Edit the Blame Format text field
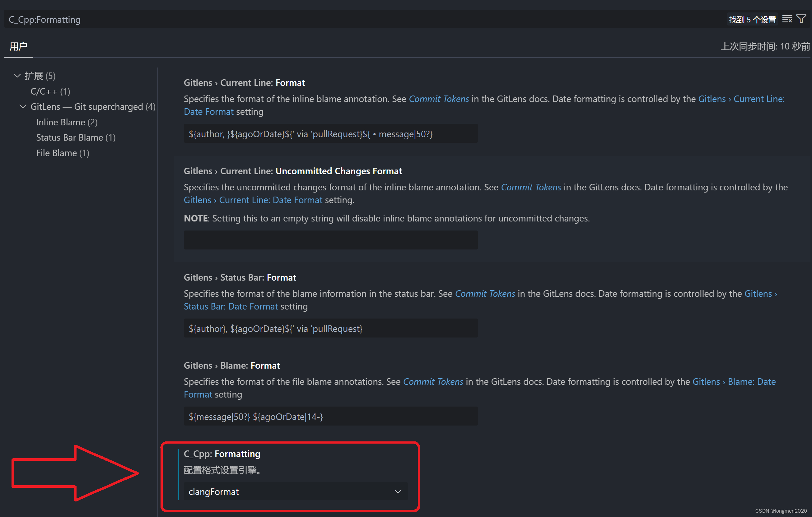 [x=330, y=417]
